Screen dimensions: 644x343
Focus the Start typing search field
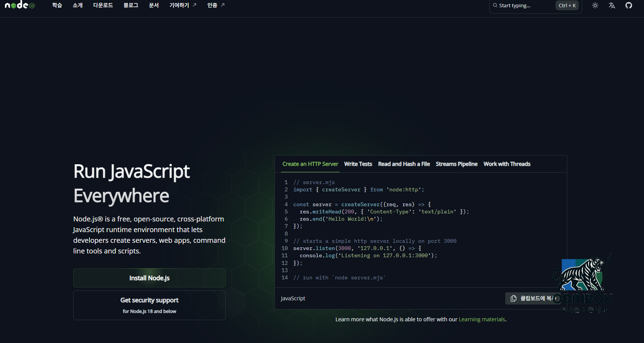coord(535,5)
